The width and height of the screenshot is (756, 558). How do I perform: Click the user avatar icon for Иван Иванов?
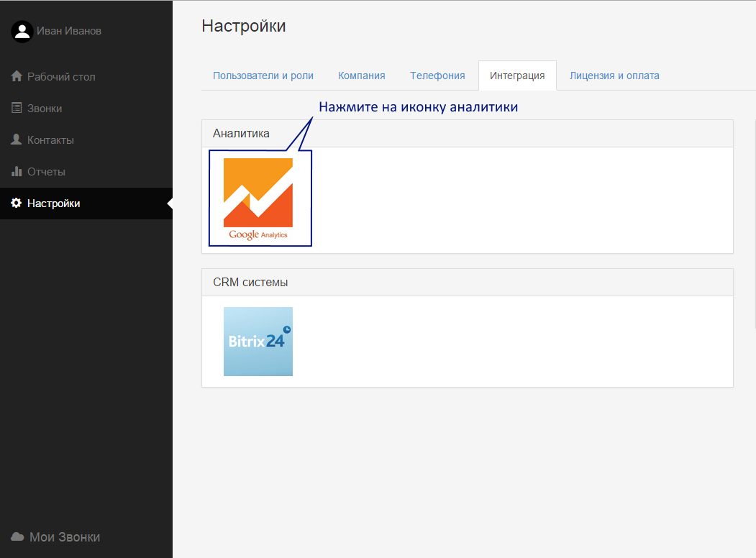(22, 32)
